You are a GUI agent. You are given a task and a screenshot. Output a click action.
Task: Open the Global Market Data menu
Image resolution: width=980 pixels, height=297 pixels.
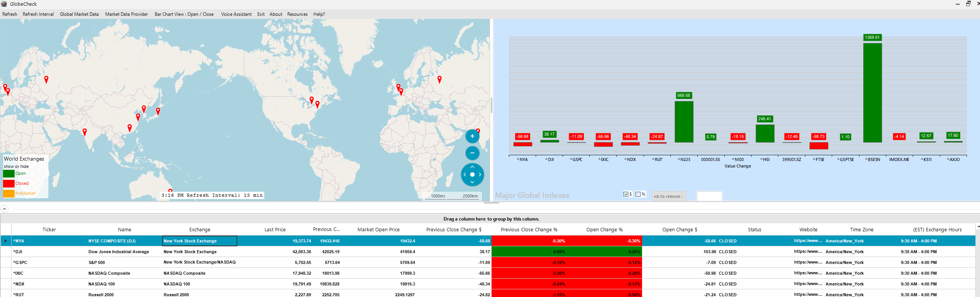79,14
